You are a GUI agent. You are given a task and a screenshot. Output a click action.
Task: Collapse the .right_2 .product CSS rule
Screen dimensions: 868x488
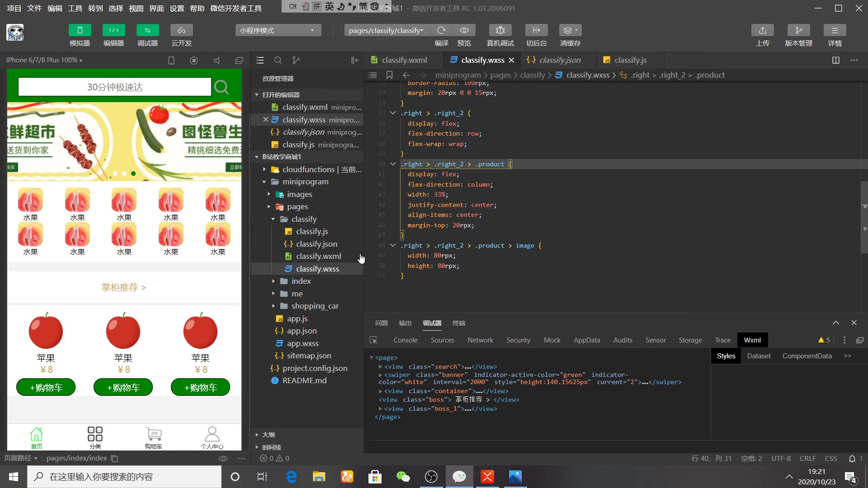392,164
